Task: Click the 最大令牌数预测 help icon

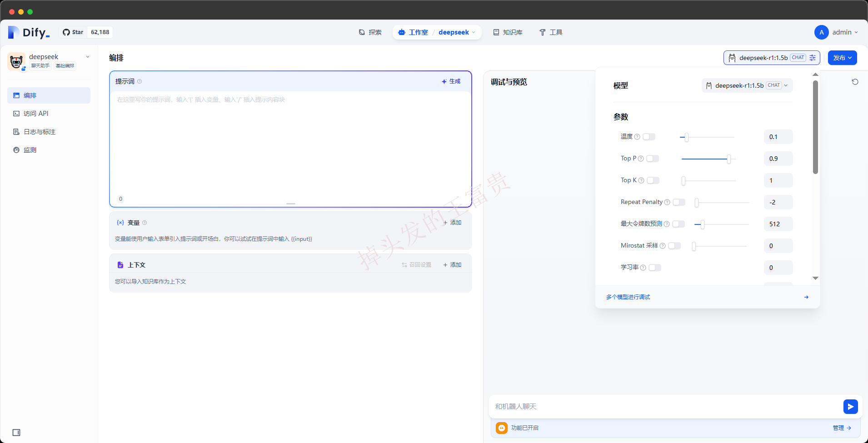Action: pos(667,224)
